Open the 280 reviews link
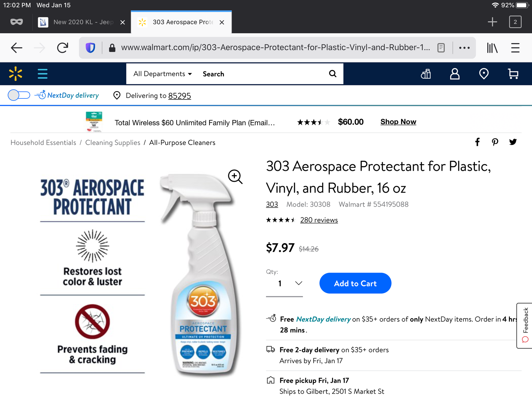 pyautogui.click(x=319, y=220)
